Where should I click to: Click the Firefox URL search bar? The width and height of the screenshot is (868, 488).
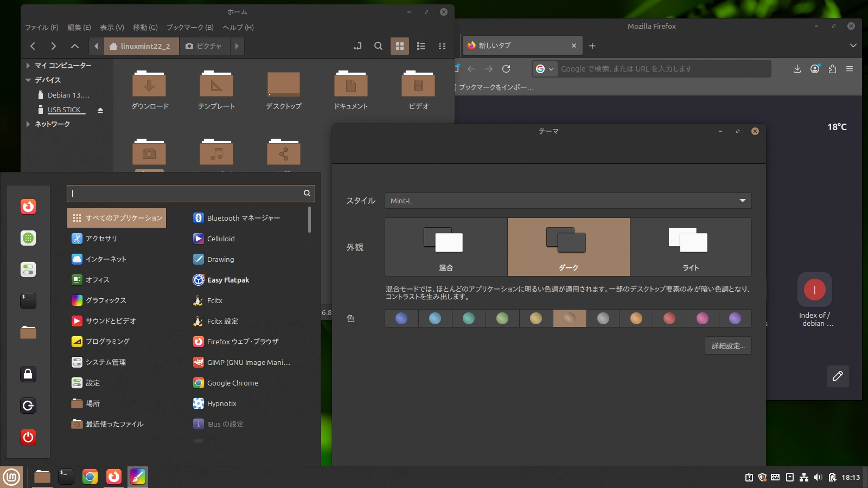(x=651, y=69)
